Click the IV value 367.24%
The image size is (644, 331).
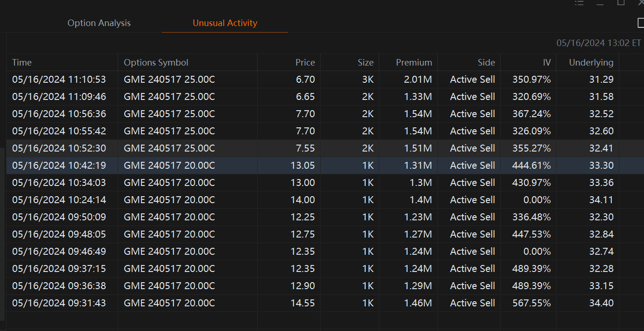[532, 114]
